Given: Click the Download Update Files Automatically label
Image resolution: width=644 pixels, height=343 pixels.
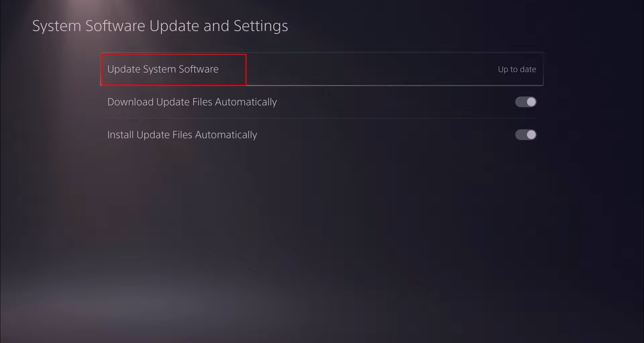Looking at the screenshot, I should pos(192,102).
